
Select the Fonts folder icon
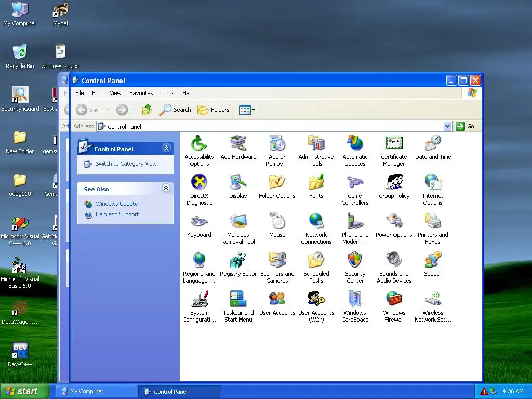pos(316,182)
